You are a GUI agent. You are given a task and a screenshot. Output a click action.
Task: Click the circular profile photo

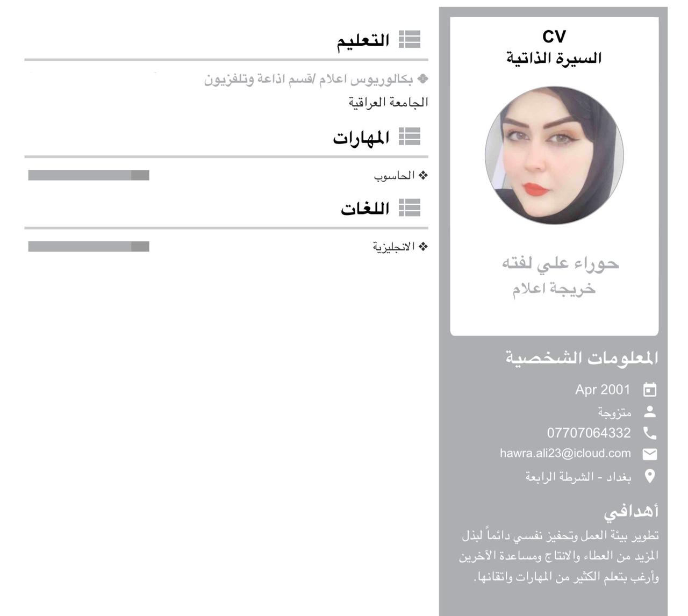pyautogui.click(x=554, y=155)
